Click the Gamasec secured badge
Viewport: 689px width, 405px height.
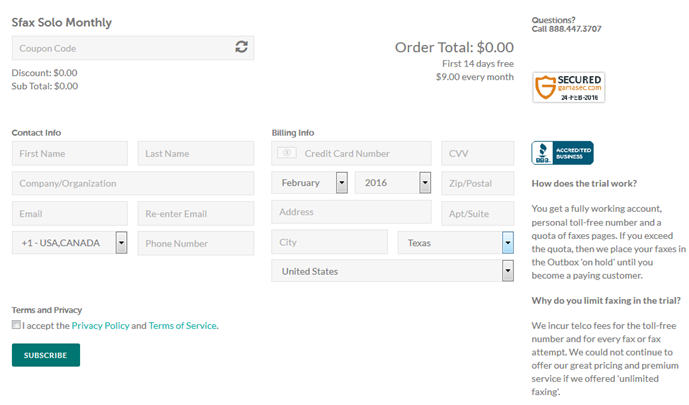(568, 88)
